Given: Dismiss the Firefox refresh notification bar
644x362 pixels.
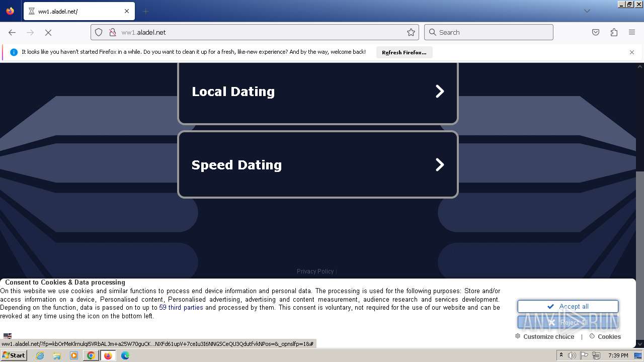Looking at the screenshot, I should (632, 52).
